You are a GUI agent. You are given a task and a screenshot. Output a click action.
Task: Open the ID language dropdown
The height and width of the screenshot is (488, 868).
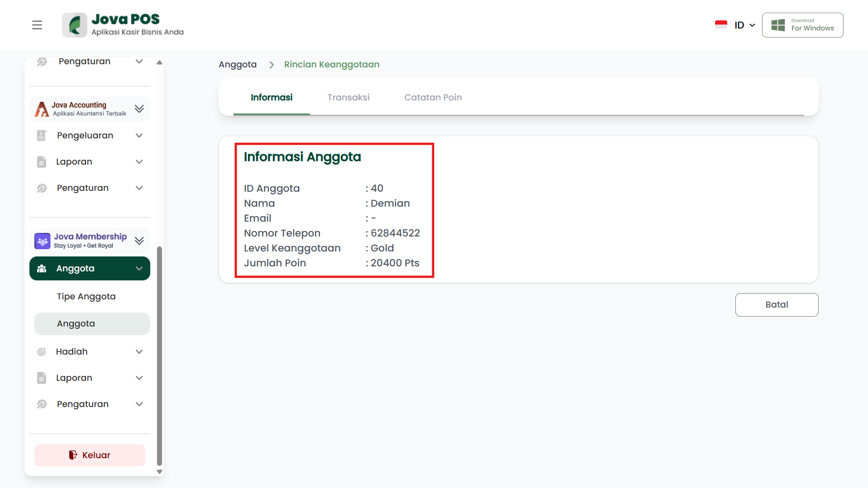tap(744, 25)
